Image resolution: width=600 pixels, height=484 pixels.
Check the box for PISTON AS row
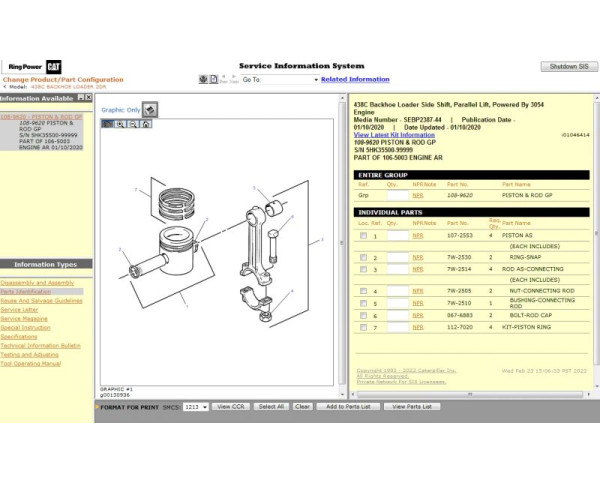pos(362,236)
